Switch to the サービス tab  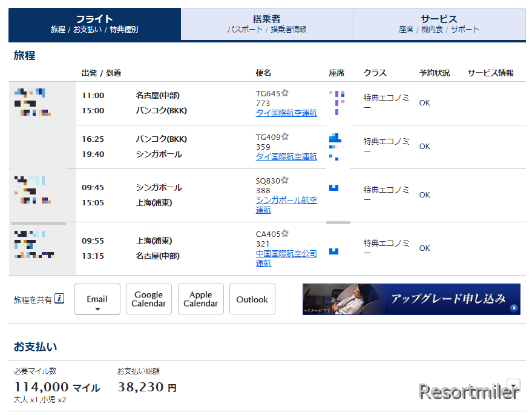click(439, 24)
